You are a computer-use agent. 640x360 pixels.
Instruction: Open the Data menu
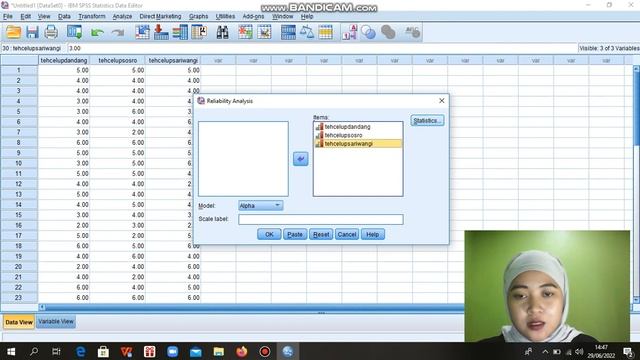coord(64,16)
